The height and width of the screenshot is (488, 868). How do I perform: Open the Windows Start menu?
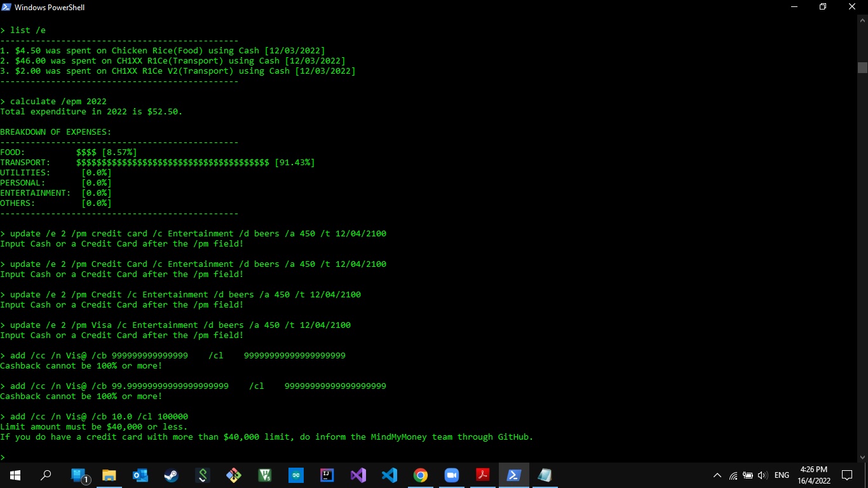15,475
